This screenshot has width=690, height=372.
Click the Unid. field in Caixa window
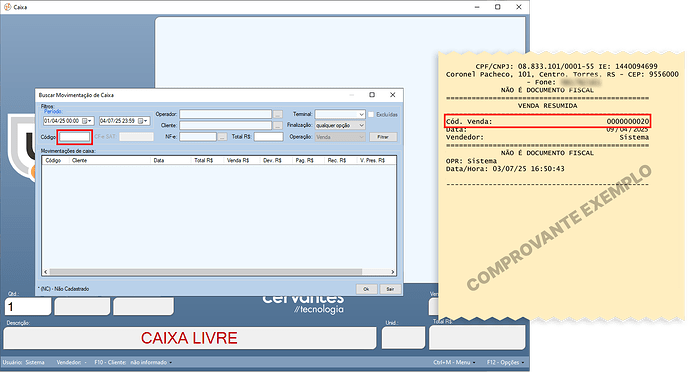pos(403,338)
